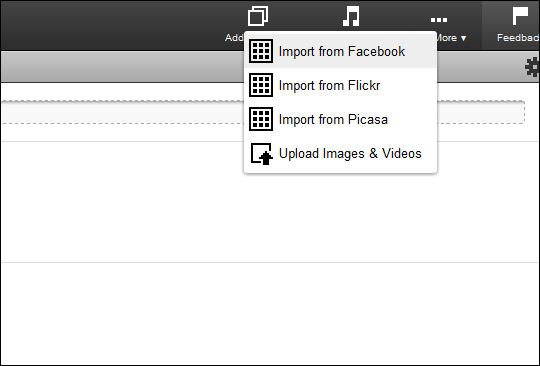This screenshot has width=540, height=366.
Task: Click the Feedback flag icon
Action: (520, 16)
